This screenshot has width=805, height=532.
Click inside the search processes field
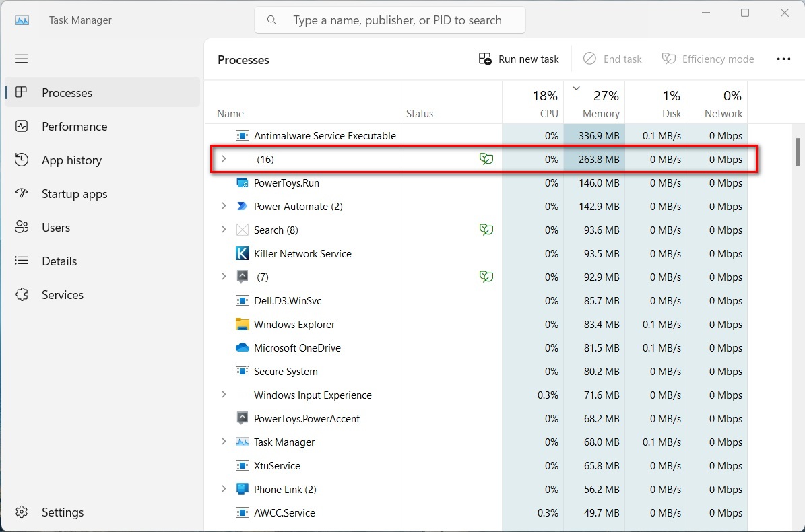(x=389, y=20)
